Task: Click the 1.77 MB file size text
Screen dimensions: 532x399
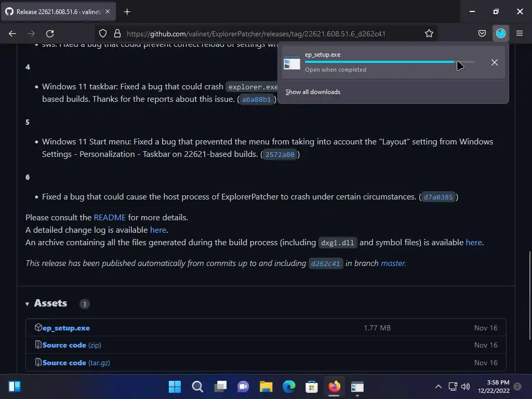Action: tap(377, 328)
